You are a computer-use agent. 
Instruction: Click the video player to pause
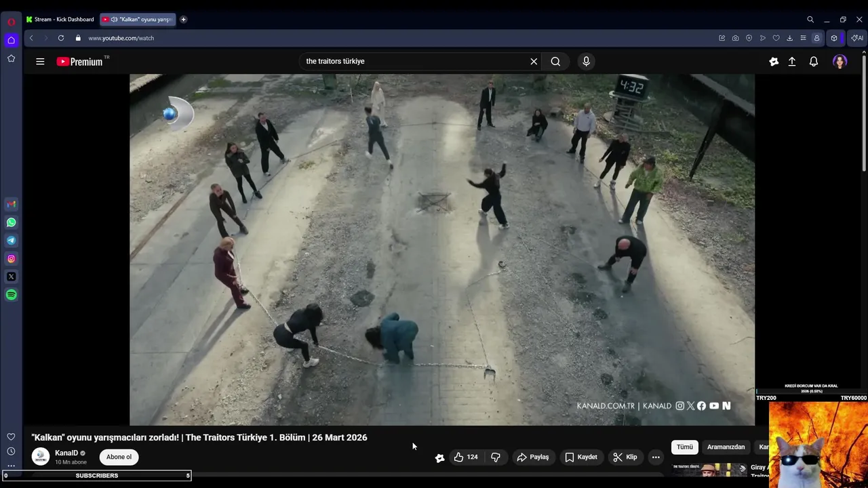click(x=442, y=249)
